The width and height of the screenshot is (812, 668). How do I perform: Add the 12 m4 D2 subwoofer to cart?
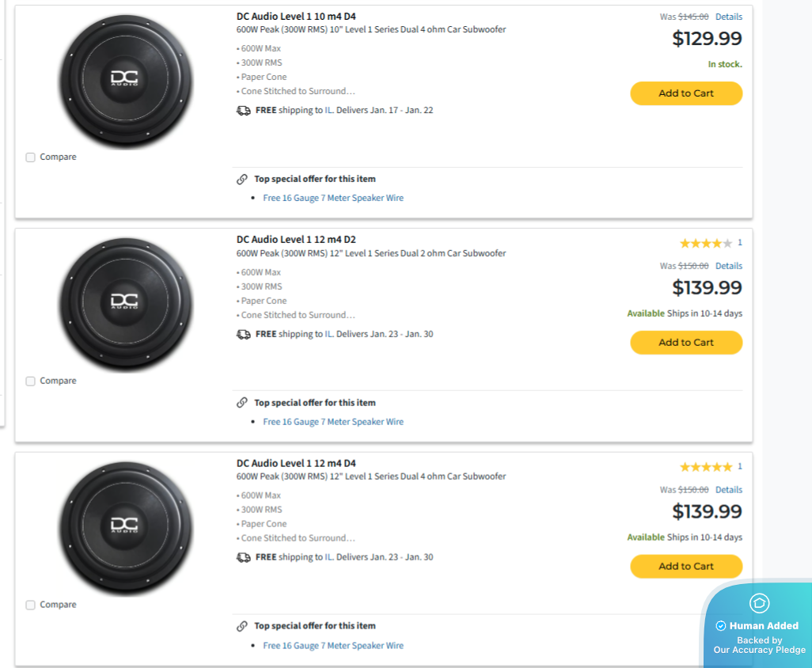click(x=686, y=343)
